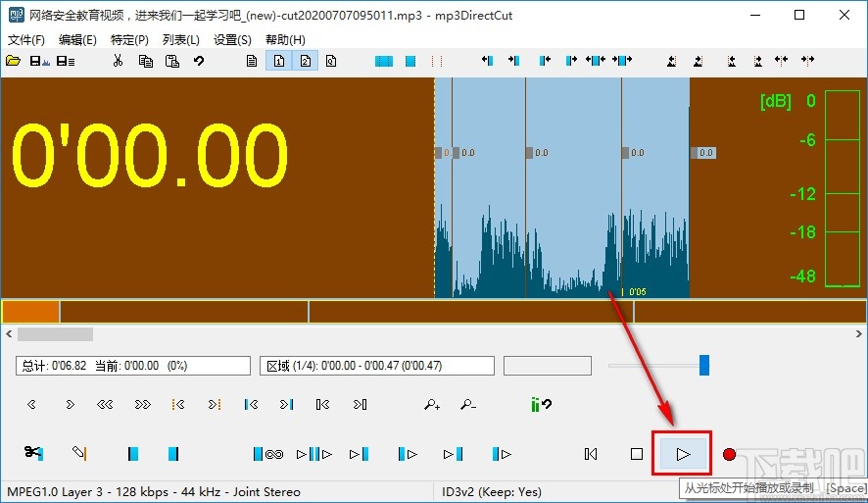This screenshot has width=868, height=503.
Task: Jump to selection start with blue bar chevron
Action: (251, 404)
